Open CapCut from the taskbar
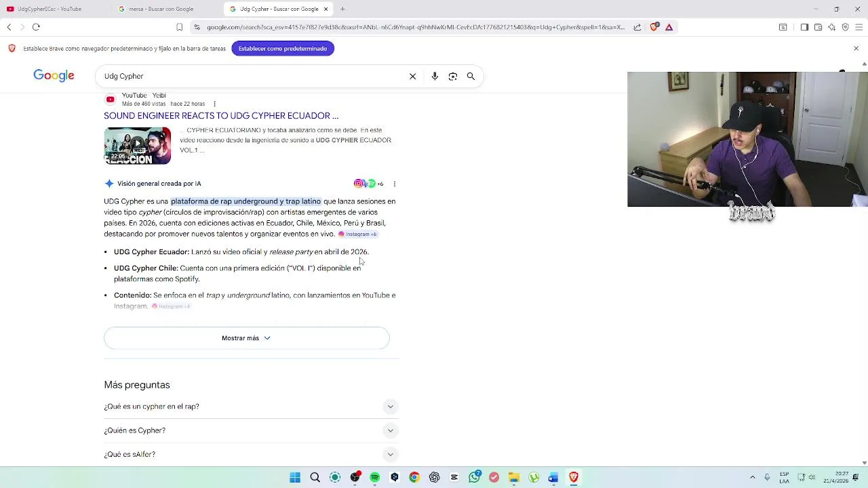 point(454,478)
